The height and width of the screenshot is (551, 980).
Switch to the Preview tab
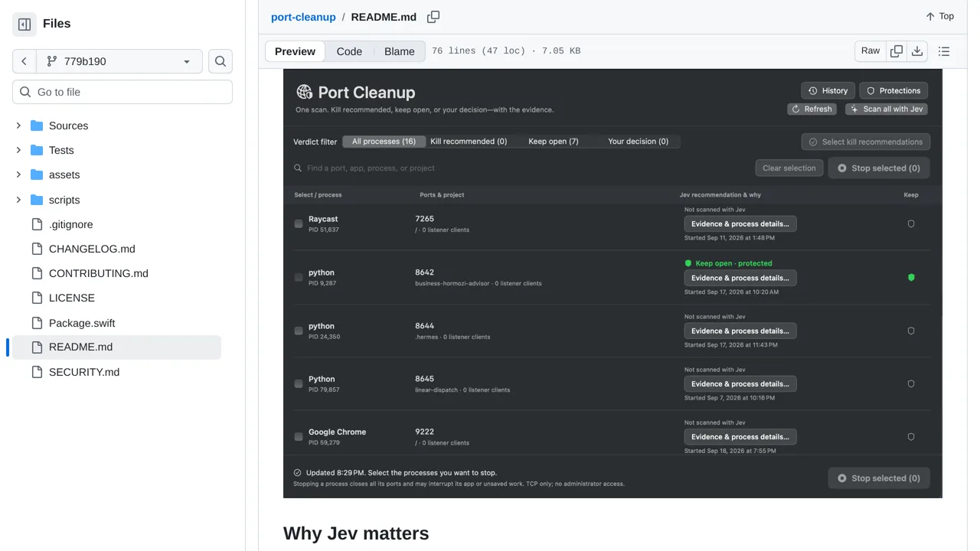pos(295,51)
